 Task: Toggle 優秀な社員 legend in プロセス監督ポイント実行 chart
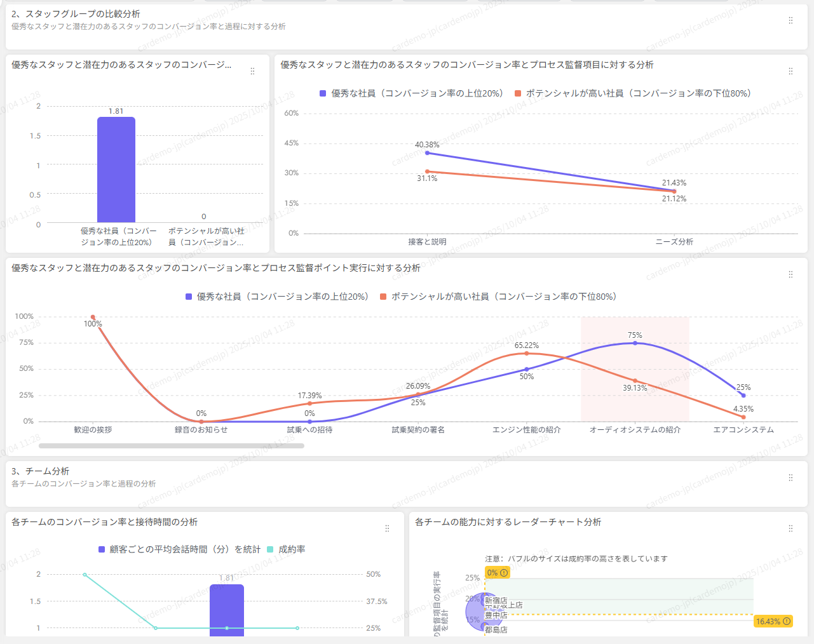(x=276, y=297)
